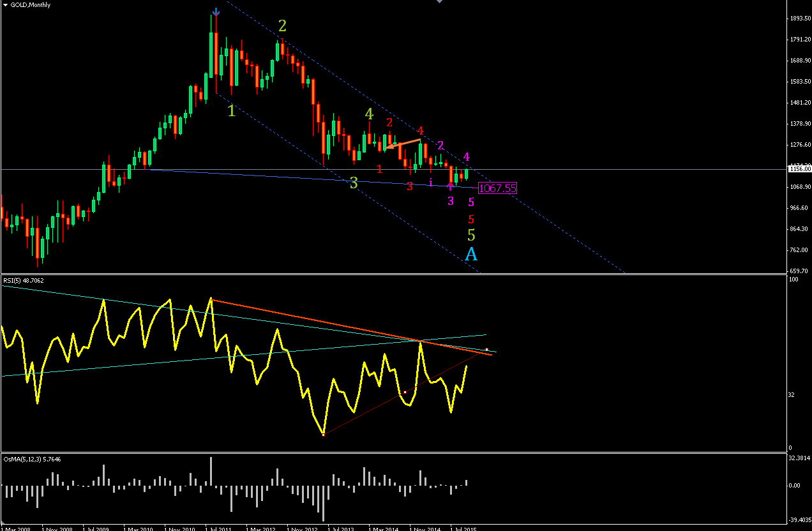Click the OsMA scale value -39.4035
812x531 pixels.
pos(800,519)
